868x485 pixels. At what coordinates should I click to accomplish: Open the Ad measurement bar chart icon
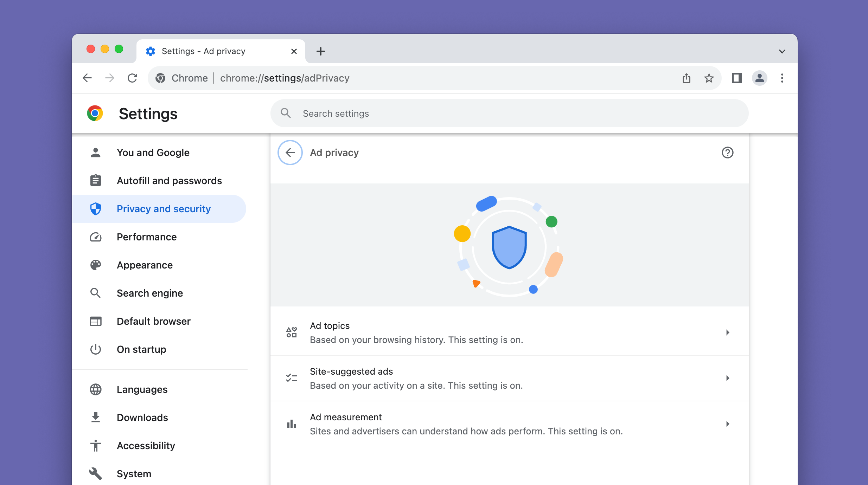tap(291, 424)
